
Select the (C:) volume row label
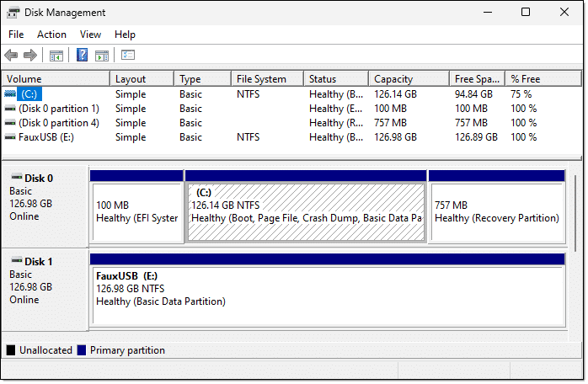pyautogui.click(x=29, y=93)
